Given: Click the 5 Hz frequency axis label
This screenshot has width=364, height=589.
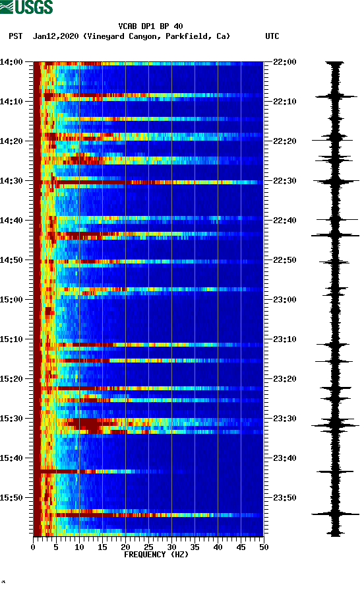Looking at the screenshot, I should coord(56,547).
